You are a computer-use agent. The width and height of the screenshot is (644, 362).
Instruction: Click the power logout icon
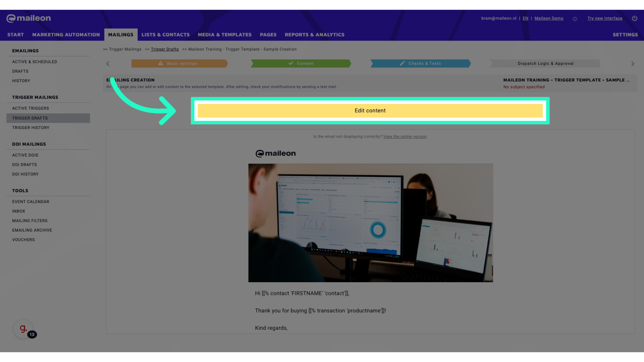[x=634, y=18]
